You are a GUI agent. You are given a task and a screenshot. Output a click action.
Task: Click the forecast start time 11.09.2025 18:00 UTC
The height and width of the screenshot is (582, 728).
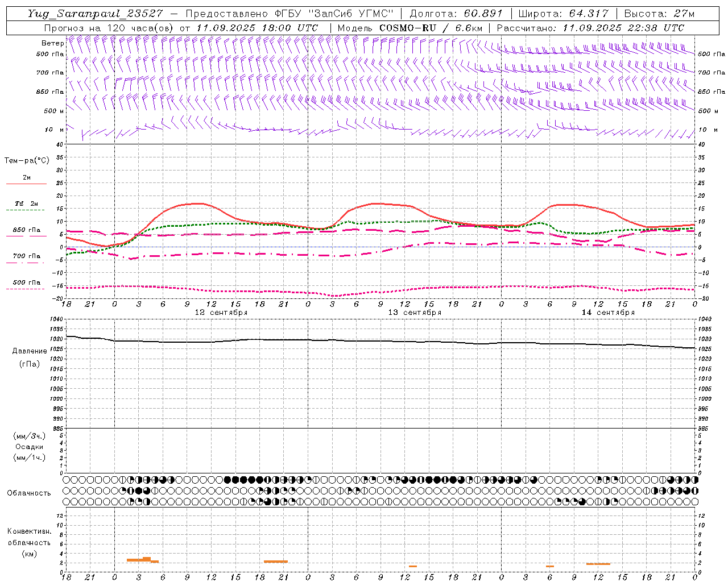click(257, 28)
